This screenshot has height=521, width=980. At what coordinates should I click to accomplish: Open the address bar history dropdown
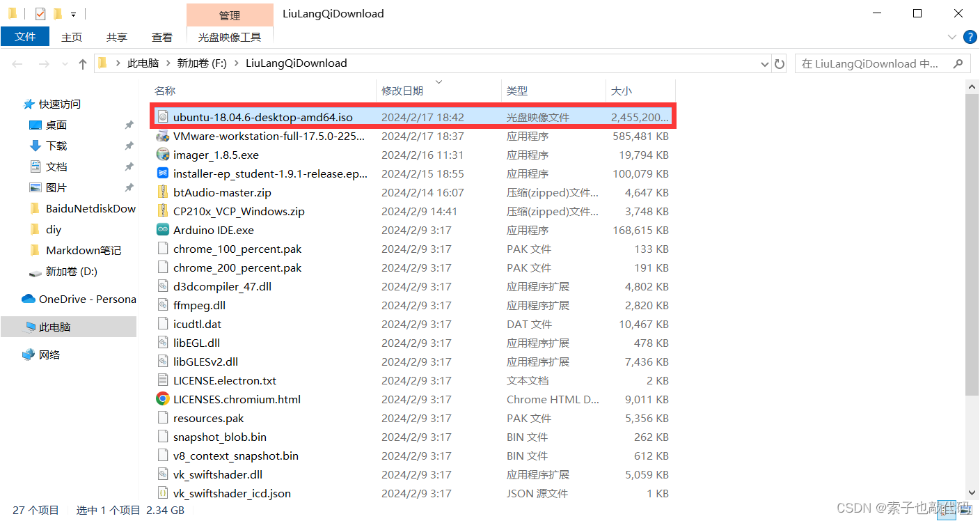click(x=765, y=63)
